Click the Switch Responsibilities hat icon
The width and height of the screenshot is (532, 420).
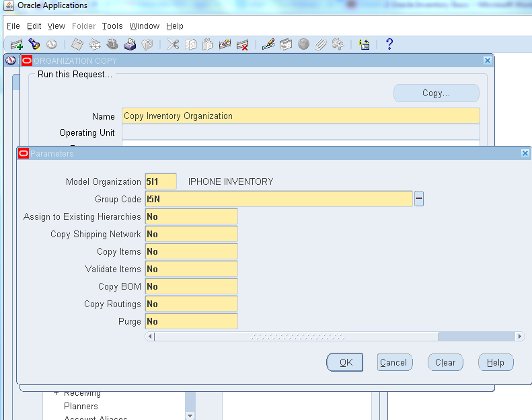pyautogui.click(x=112, y=44)
